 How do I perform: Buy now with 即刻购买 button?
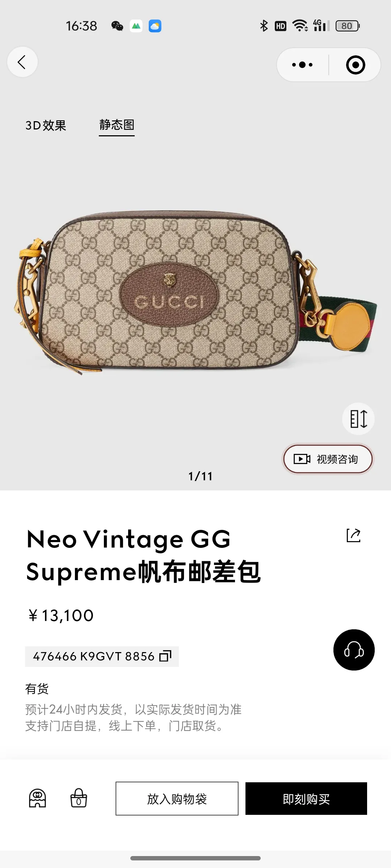pos(306,799)
